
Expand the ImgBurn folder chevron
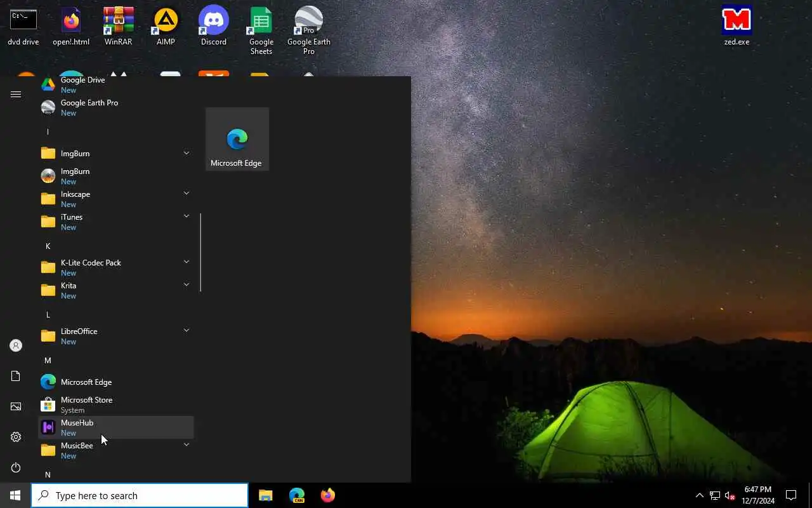187,153
